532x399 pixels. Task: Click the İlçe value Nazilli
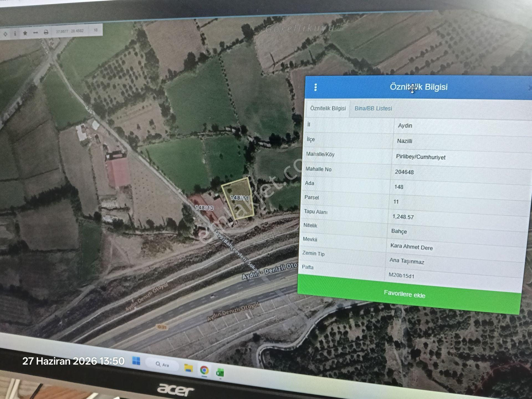coord(405,141)
